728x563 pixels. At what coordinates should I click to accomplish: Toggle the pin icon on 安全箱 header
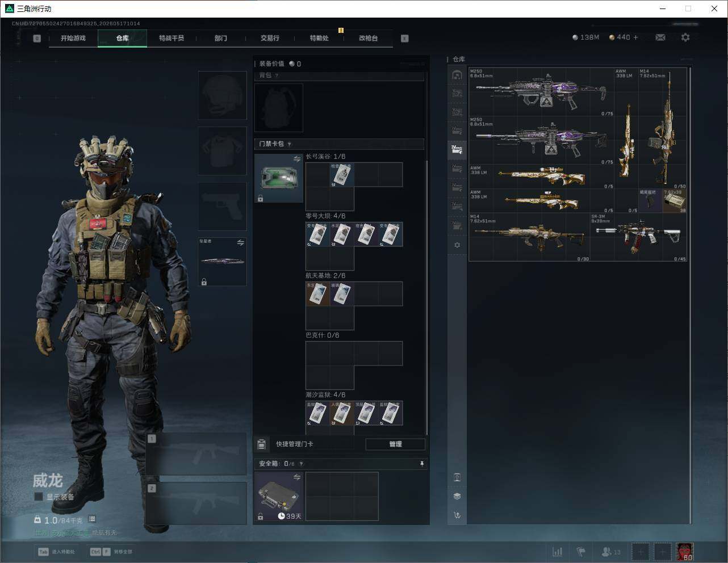point(421,464)
